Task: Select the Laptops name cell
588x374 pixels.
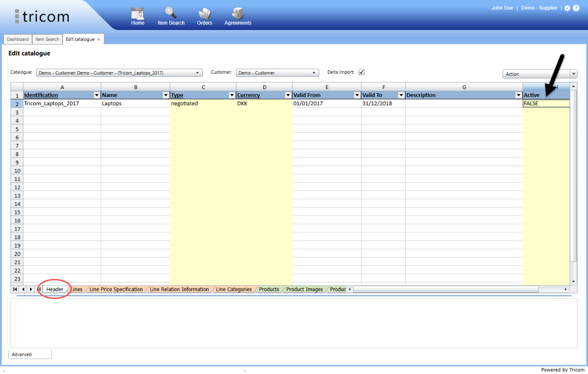Action: tap(135, 104)
